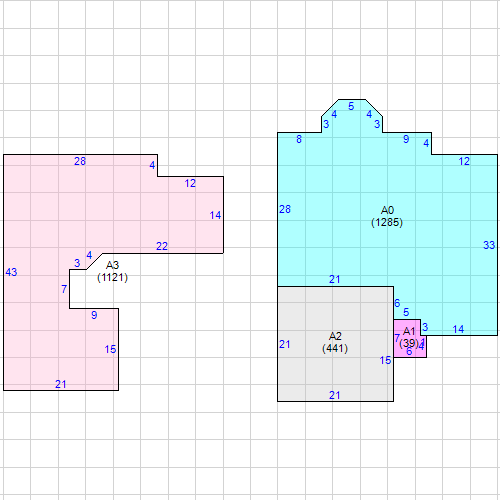Select the A2 (441) area label
This screenshot has height=500, width=500.
pos(335,342)
